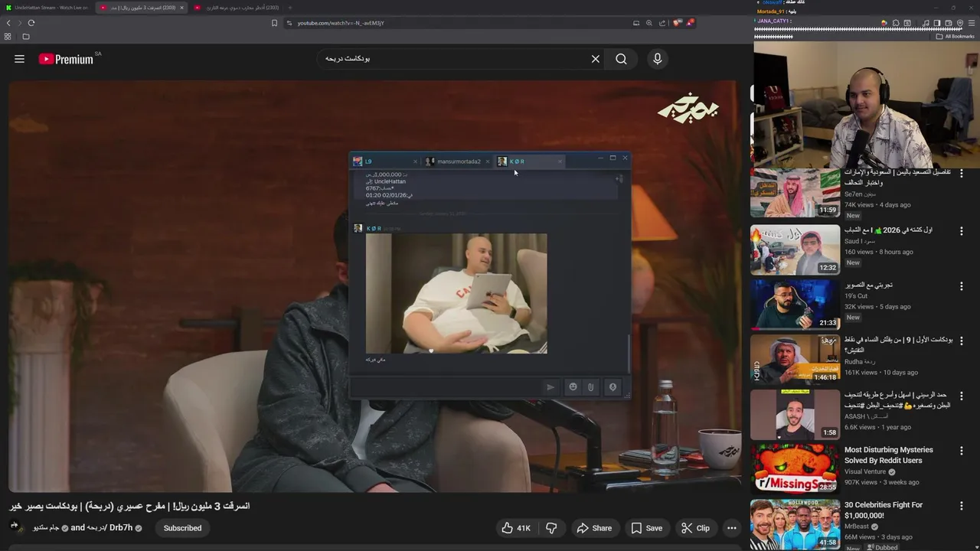Image resolution: width=980 pixels, height=551 pixels.
Task: Toggle the browser sidebar panel icon
Action: [x=936, y=23]
